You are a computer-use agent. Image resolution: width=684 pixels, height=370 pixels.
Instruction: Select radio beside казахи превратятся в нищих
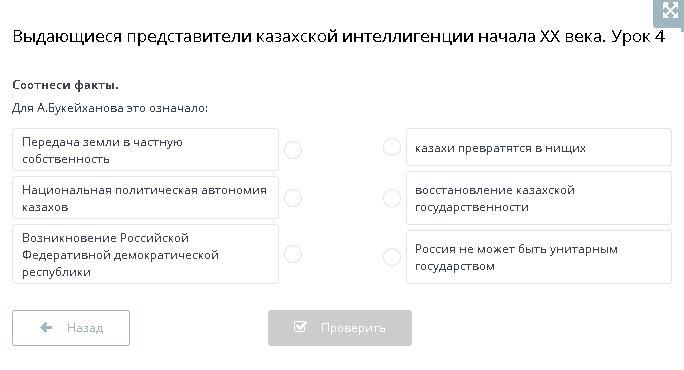pos(392,147)
